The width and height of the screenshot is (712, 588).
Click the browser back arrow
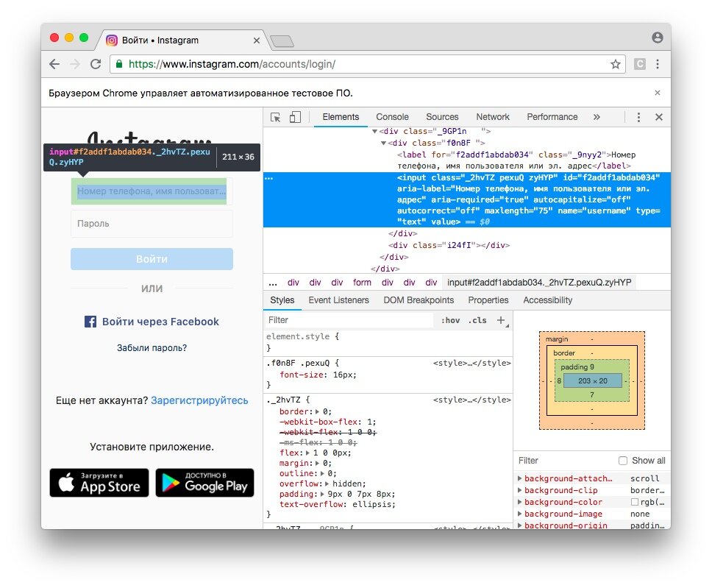pos(54,64)
